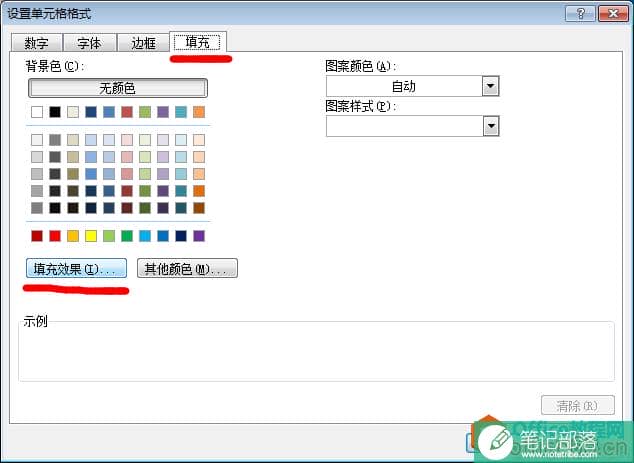The width and height of the screenshot is (634, 463).
Task: Click the 背景色(C): label
Action: [55, 66]
